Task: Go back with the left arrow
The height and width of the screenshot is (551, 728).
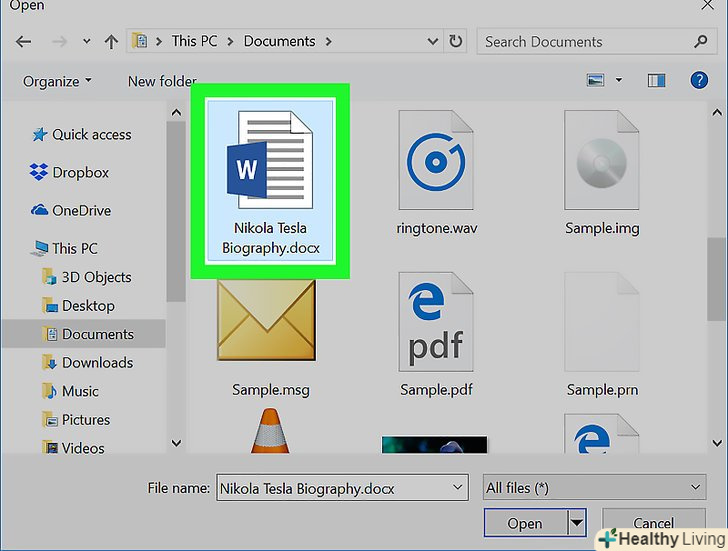Action: (23, 42)
